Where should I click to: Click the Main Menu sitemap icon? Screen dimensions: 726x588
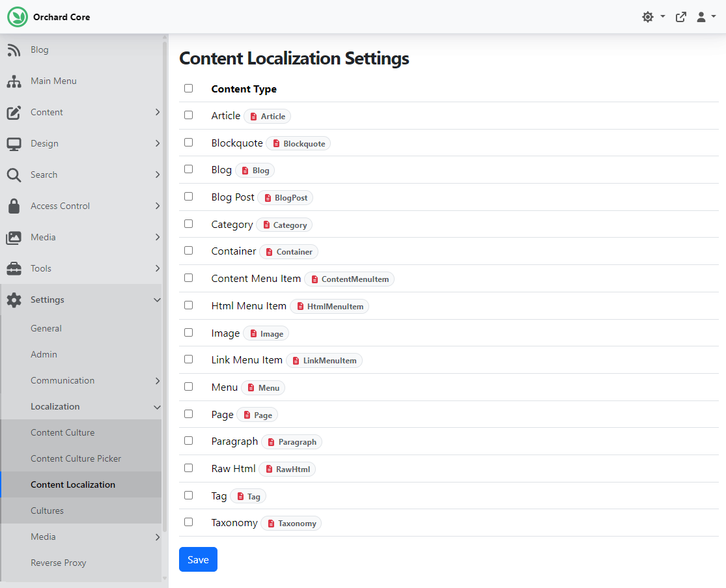(x=14, y=81)
